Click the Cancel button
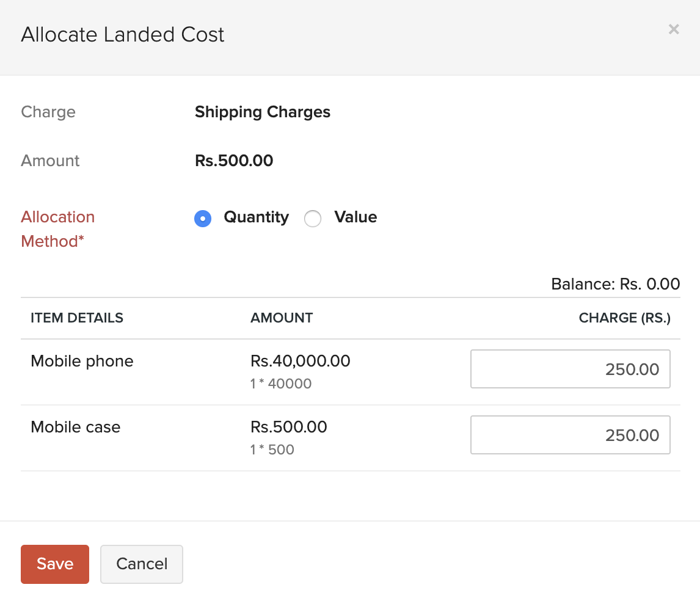The height and width of the screenshot is (601, 700). tap(141, 564)
